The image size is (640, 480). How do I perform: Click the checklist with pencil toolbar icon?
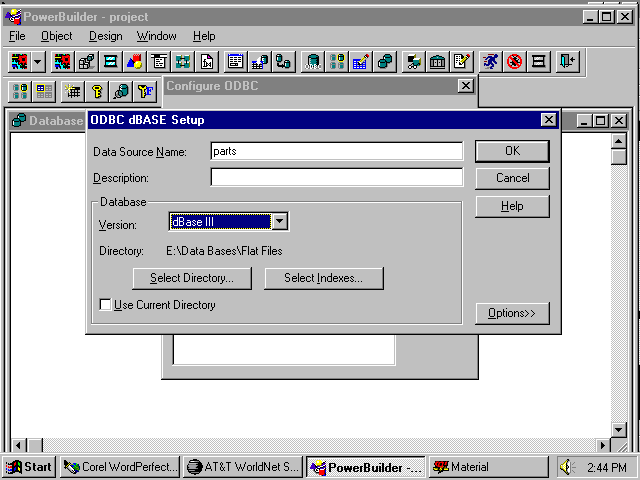click(x=462, y=62)
